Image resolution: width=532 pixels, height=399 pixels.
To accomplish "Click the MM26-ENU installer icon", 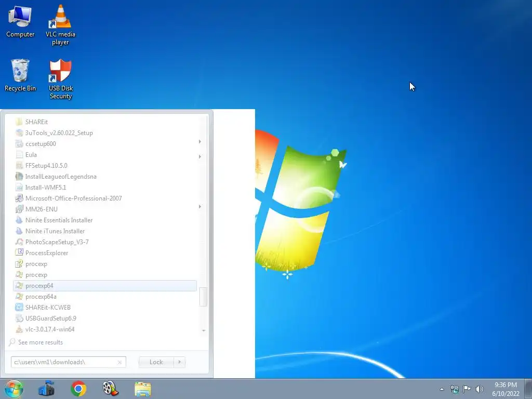I will click(19, 209).
